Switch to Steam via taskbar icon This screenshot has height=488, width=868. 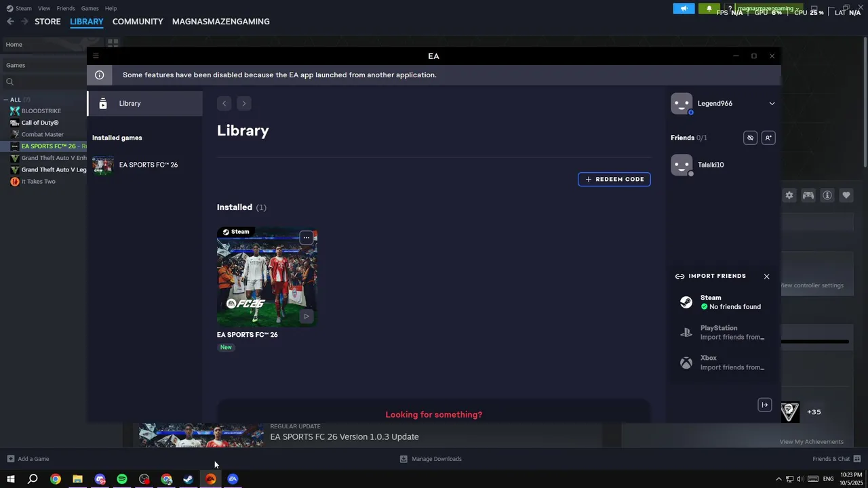189,479
